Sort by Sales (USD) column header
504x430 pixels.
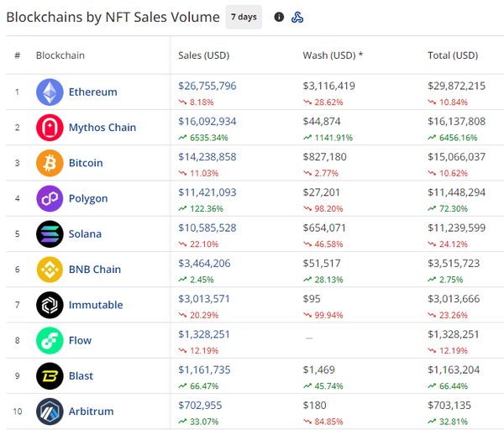tap(203, 55)
